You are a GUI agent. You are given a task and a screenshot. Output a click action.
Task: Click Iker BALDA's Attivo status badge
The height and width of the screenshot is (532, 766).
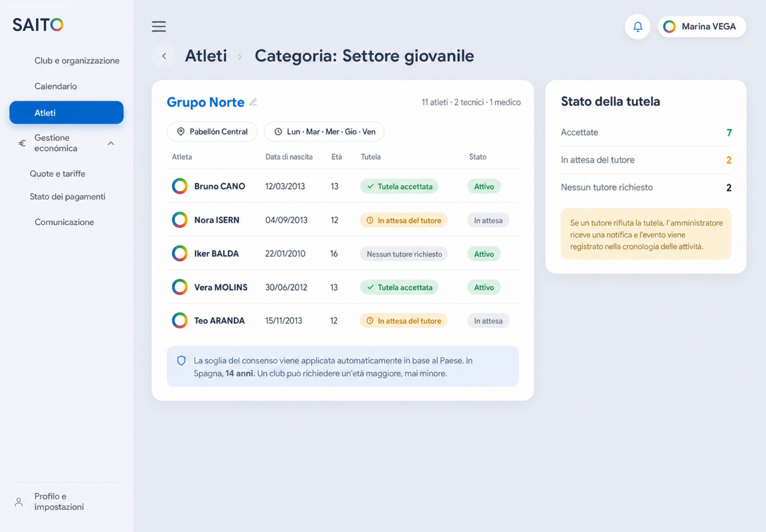pyautogui.click(x=484, y=254)
